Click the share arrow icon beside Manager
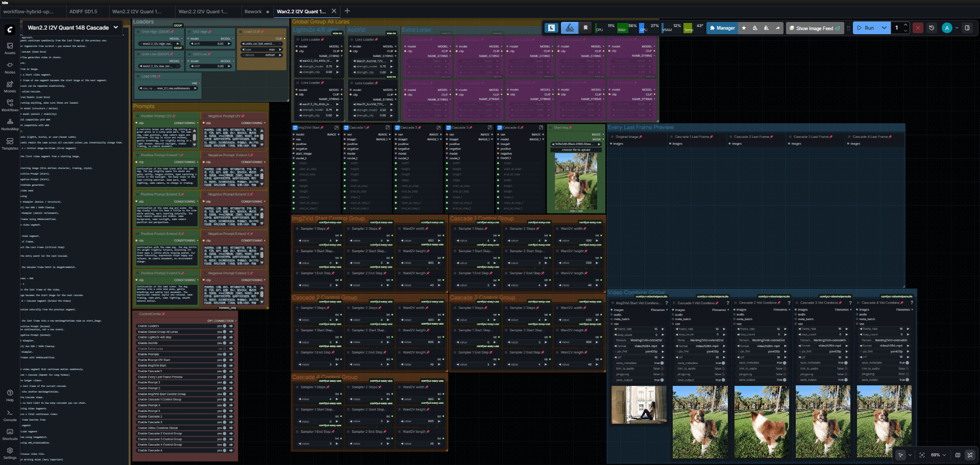 pos(777,28)
